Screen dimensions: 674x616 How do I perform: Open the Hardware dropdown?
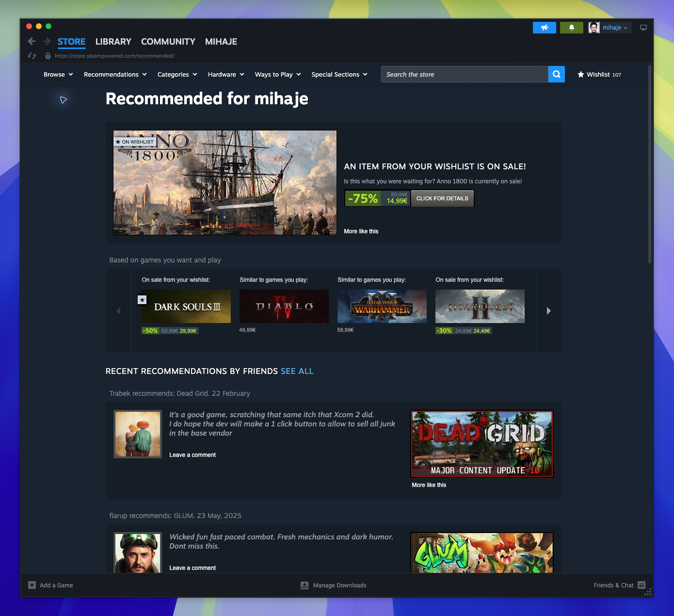[226, 74]
